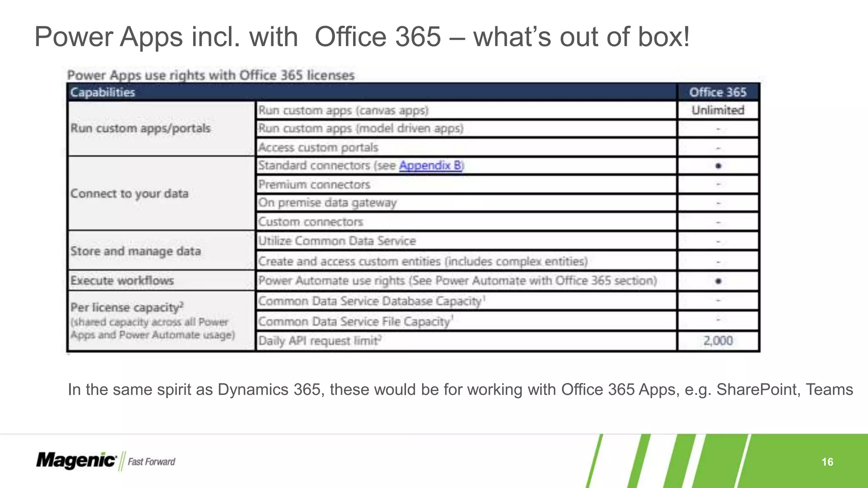Click the bullet in Standard connectors row
This screenshot has height=488, width=868.
click(x=718, y=166)
